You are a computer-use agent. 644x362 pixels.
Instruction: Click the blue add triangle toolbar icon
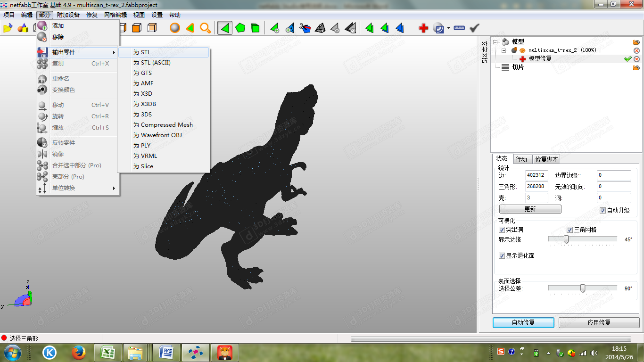coord(289,28)
